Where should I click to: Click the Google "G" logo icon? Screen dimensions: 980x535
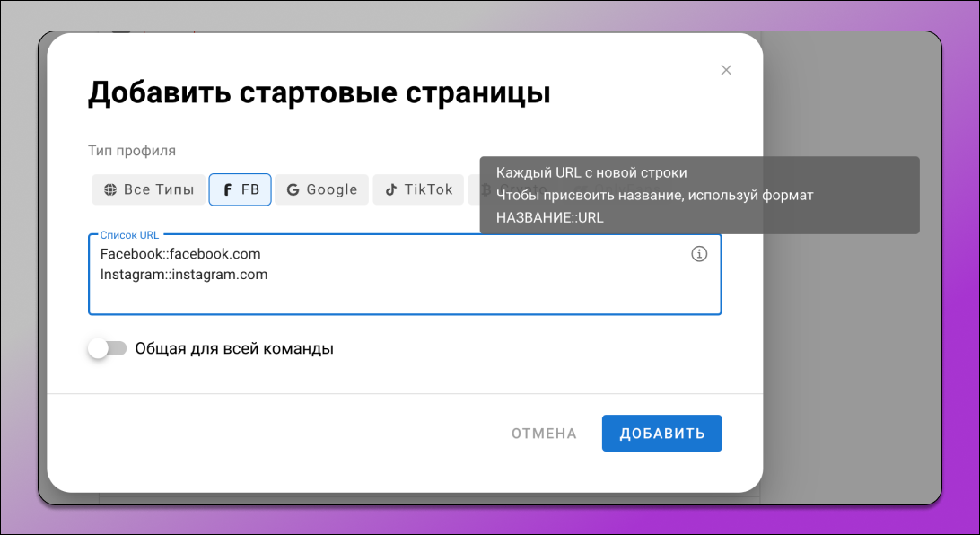point(293,189)
